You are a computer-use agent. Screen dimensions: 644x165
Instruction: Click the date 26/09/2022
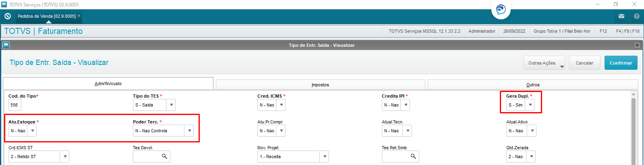(x=514, y=31)
